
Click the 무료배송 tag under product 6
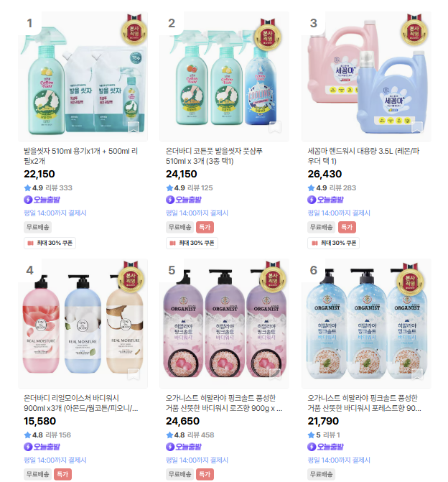tap(322, 474)
